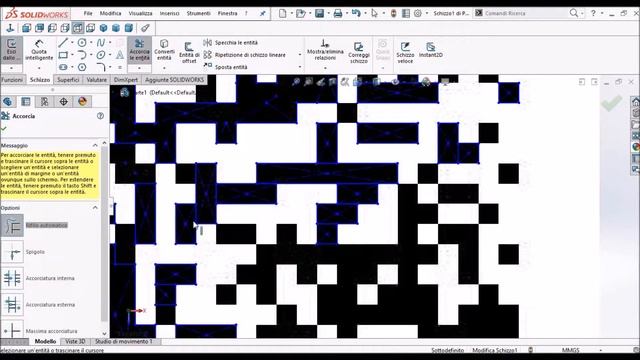Open the File menu

pos(88,13)
